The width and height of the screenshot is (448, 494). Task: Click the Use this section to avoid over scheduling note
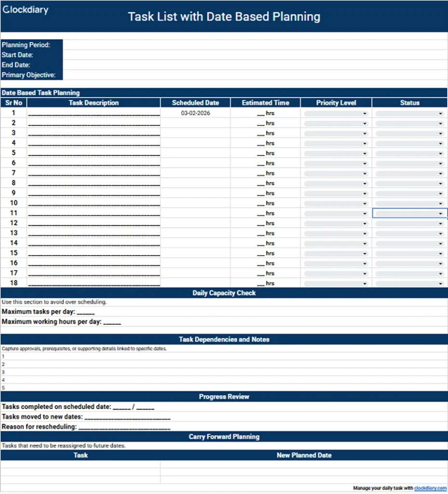[54, 302]
